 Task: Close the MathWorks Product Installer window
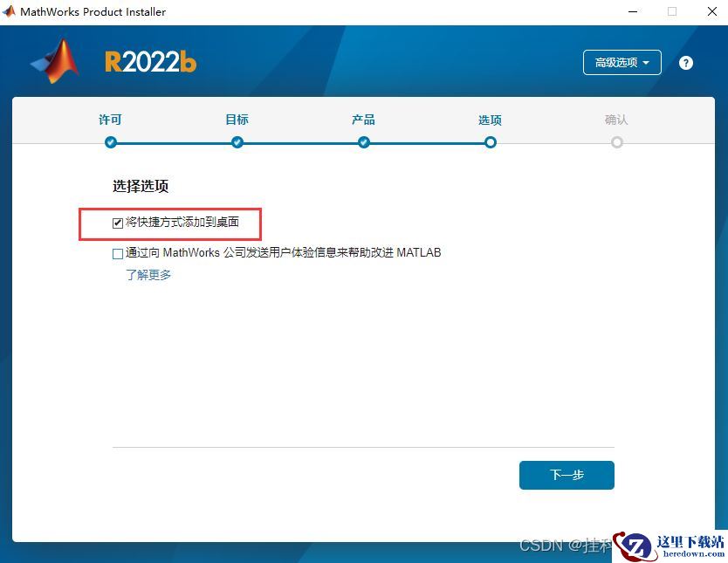(712, 11)
